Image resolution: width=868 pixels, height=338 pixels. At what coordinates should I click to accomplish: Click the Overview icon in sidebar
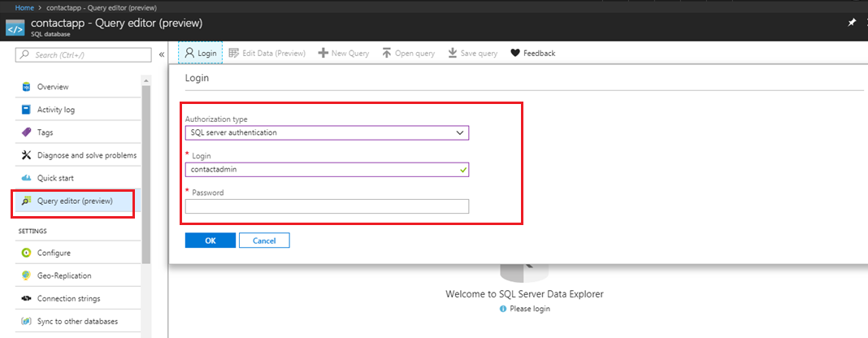pyautogui.click(x=26, y=87)
